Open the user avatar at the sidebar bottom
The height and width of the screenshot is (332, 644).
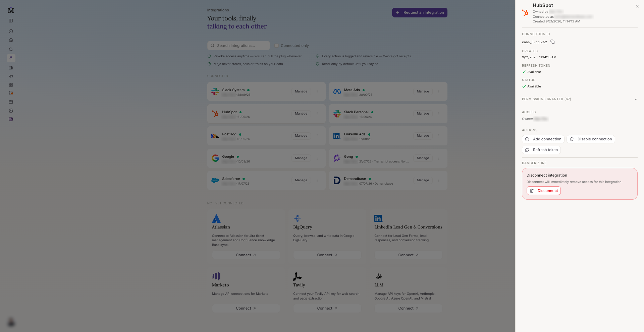coord(11,322)
